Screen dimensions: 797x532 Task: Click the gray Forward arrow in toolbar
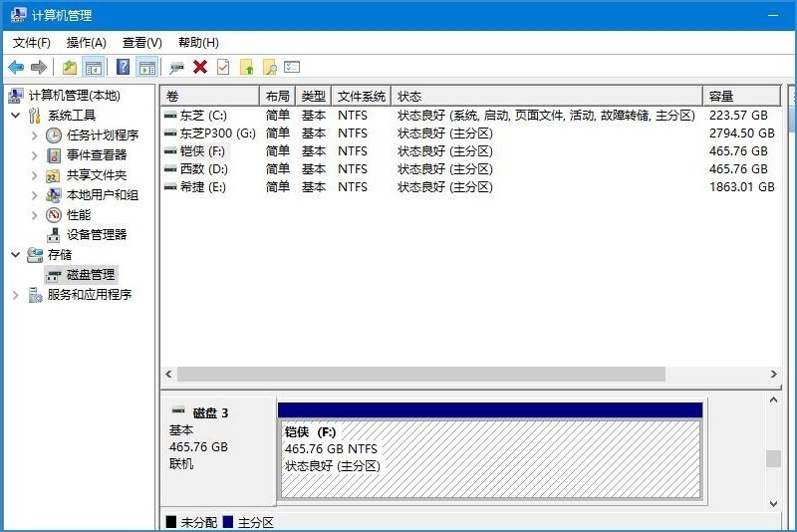click(x=39, y=67)
